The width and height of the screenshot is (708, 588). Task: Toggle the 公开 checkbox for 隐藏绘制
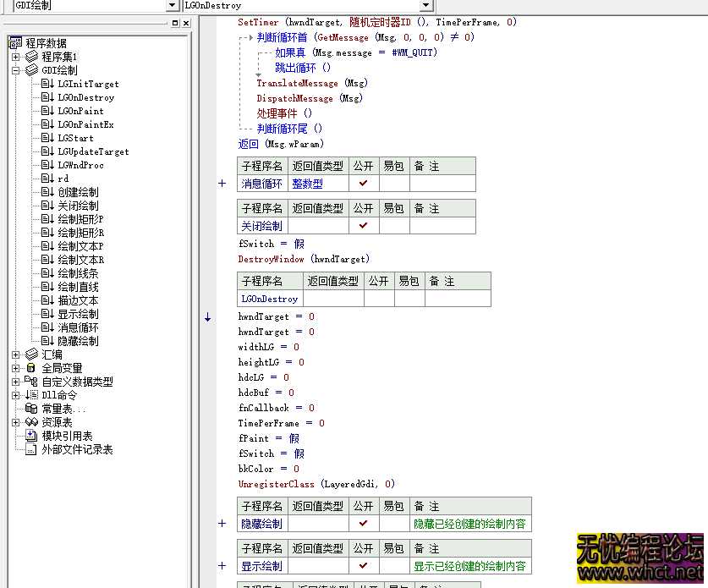[365, 523]
